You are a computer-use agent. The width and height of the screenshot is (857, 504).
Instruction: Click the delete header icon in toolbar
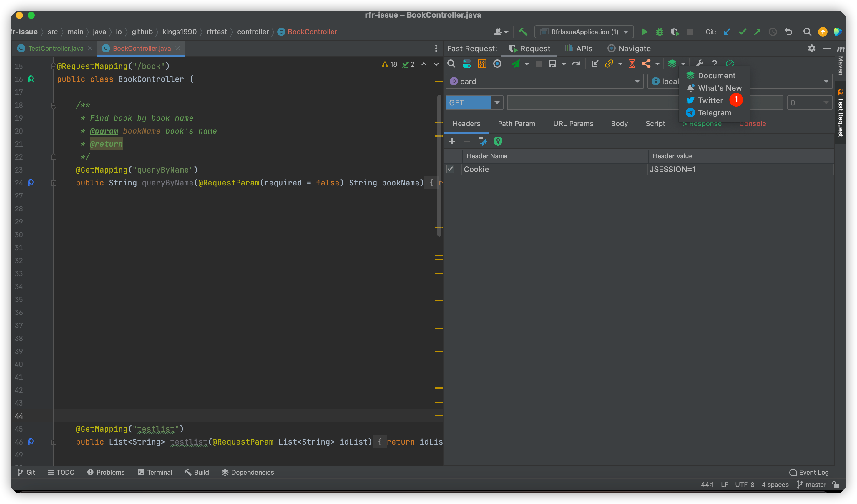[x=467, y=141]
